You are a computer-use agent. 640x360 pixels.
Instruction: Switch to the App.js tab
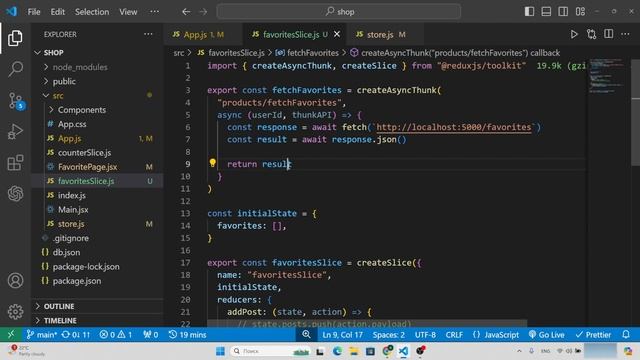coord(203,35)
